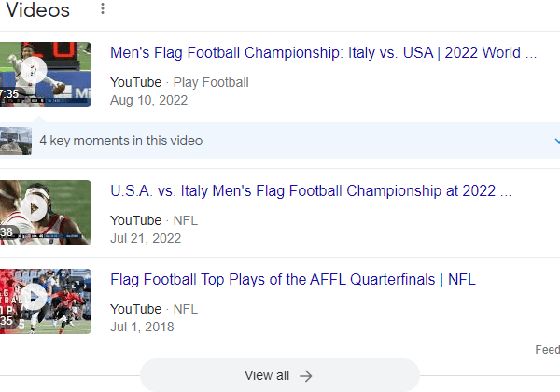The image size is (560, 392).
Task: Open "U.S.A. vs. Italy Men's Flag Football" link
Action: (311, 191)
